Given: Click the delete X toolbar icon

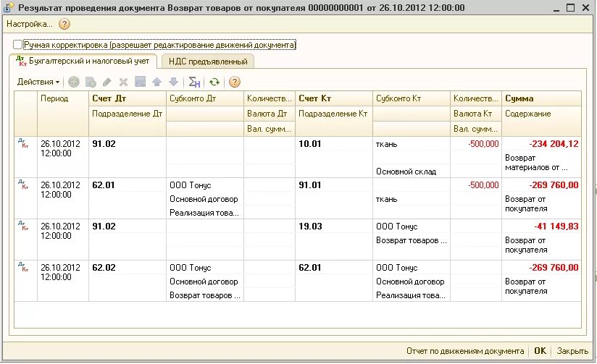Looking at the screenshot, I should tap(123, 82).
